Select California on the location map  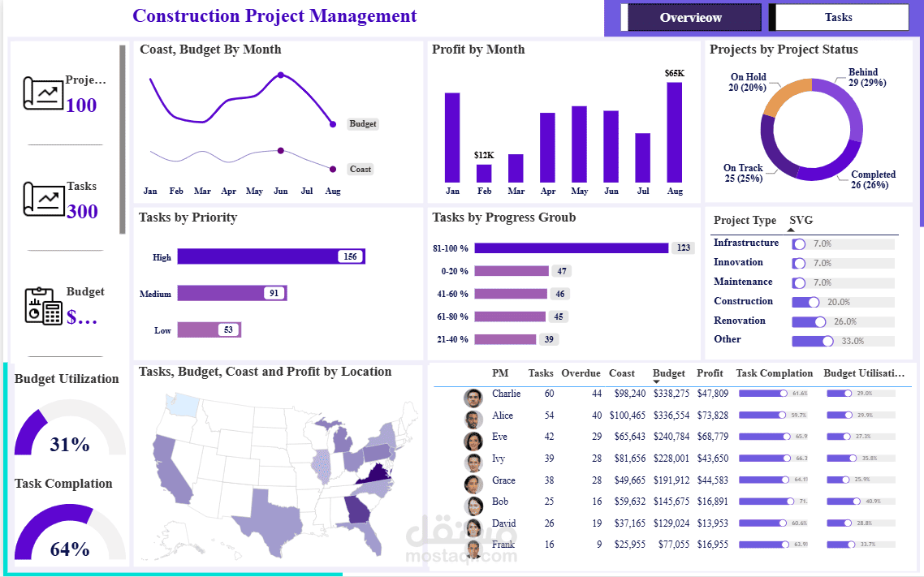tap(171, 468)
